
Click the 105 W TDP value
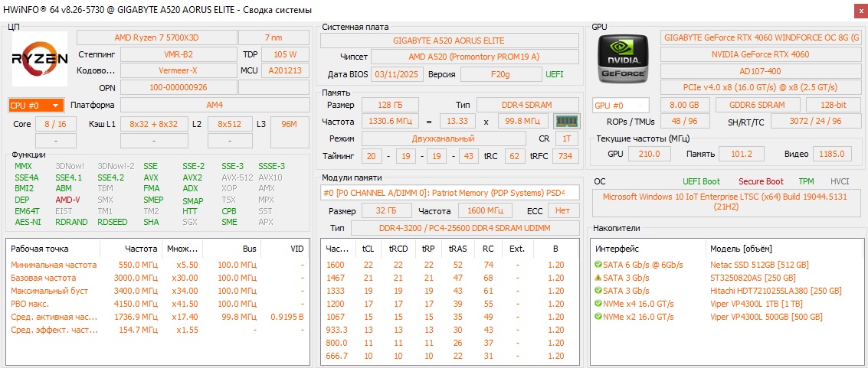[285, 55]
